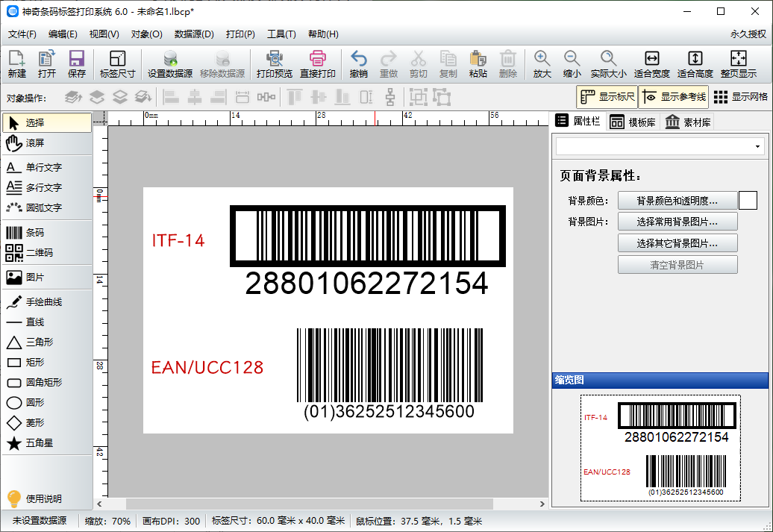Toggle 显示参考线 guide lines display
Image resolution: width=773 pixels, height=532 pixels.
(x=674, y=97)
